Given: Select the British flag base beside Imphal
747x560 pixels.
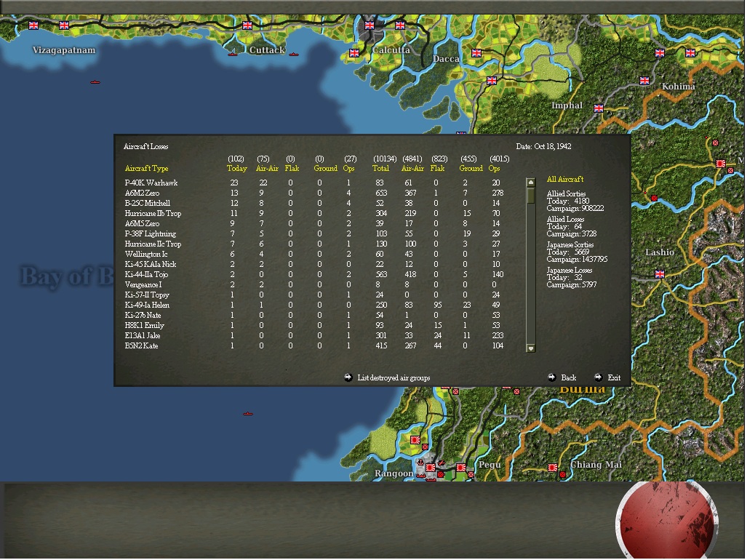Looking at the screenshot, I should coord(599,108).
